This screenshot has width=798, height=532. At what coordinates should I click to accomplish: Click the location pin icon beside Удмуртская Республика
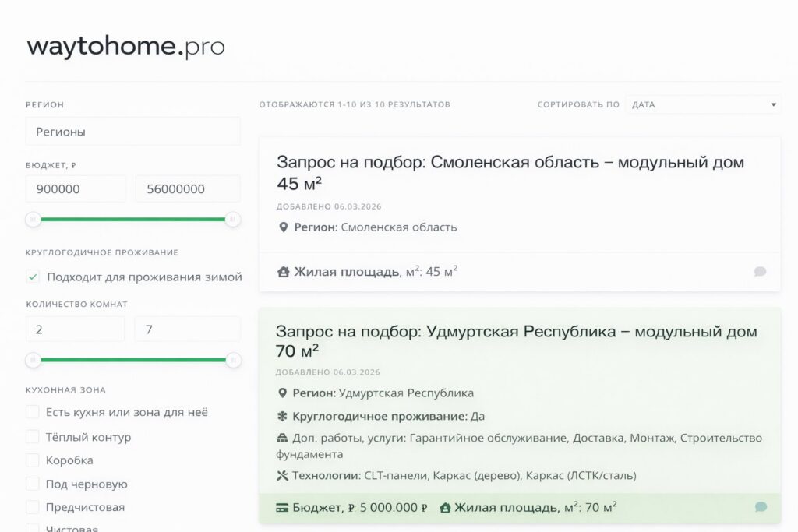(x=283, y=393)
